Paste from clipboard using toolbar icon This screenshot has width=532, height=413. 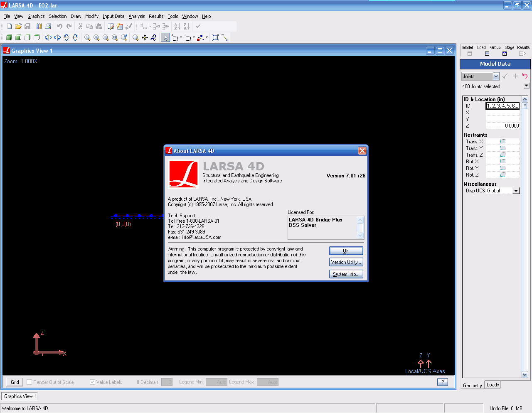99,26
